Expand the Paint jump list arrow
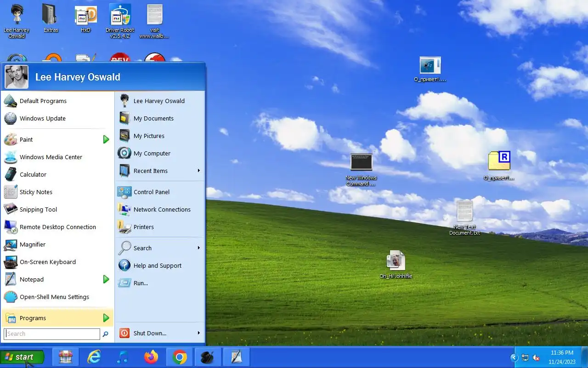588x368 pixels. click(x=106, y=139)
